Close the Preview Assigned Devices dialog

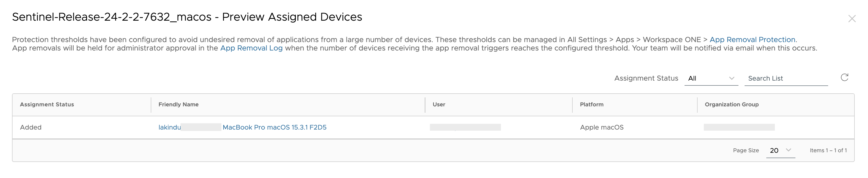852,19
